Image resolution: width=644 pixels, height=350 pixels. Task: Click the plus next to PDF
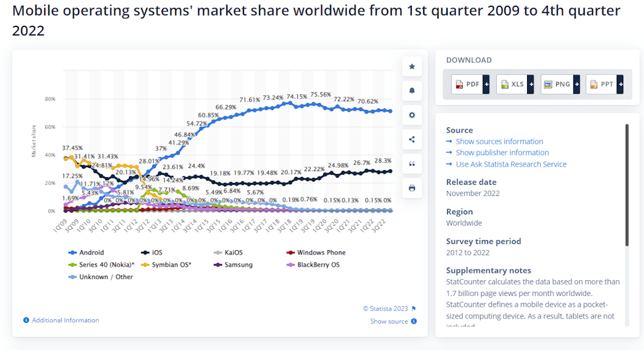click(486, 84)
